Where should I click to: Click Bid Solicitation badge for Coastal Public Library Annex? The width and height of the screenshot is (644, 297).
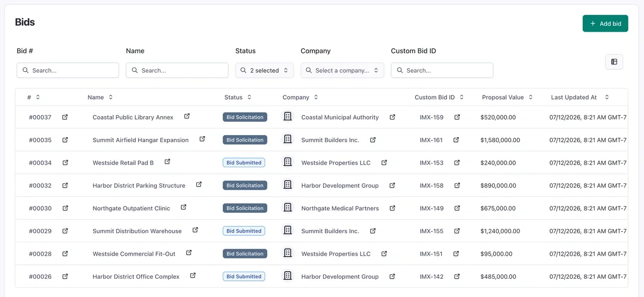(x=245, y=117)
